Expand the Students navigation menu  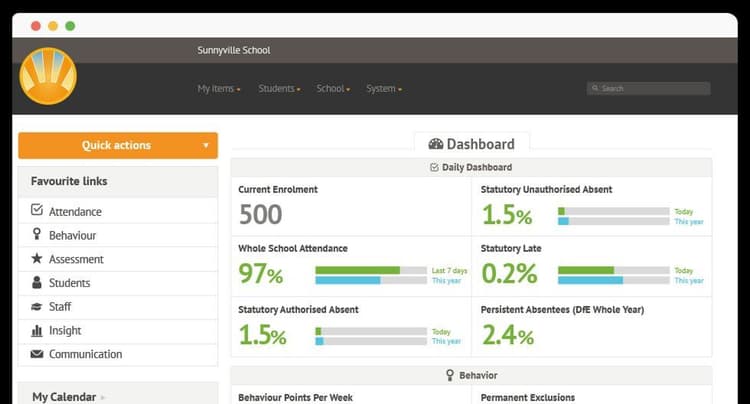pos(279,89)
